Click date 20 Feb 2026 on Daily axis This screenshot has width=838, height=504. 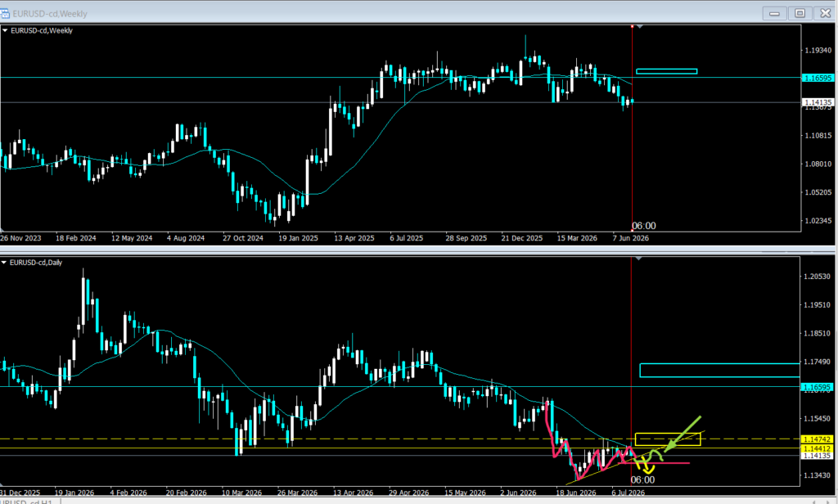click(x=186, y=493)
